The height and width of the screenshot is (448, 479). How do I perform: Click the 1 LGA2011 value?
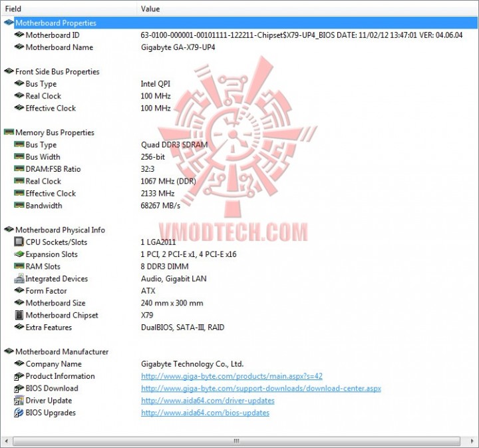(158, 242)
